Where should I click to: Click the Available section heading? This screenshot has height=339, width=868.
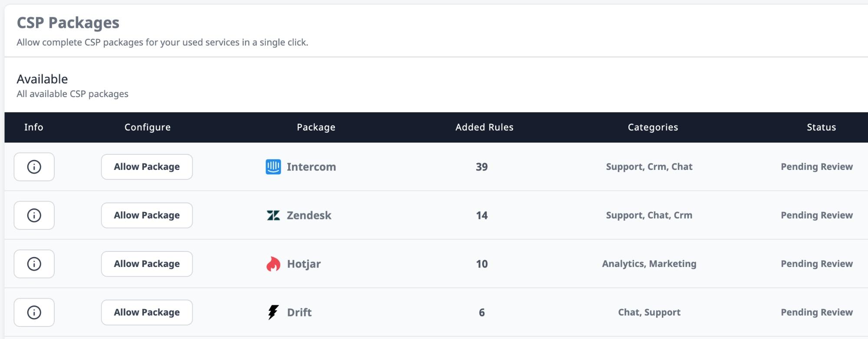point(42,79)
